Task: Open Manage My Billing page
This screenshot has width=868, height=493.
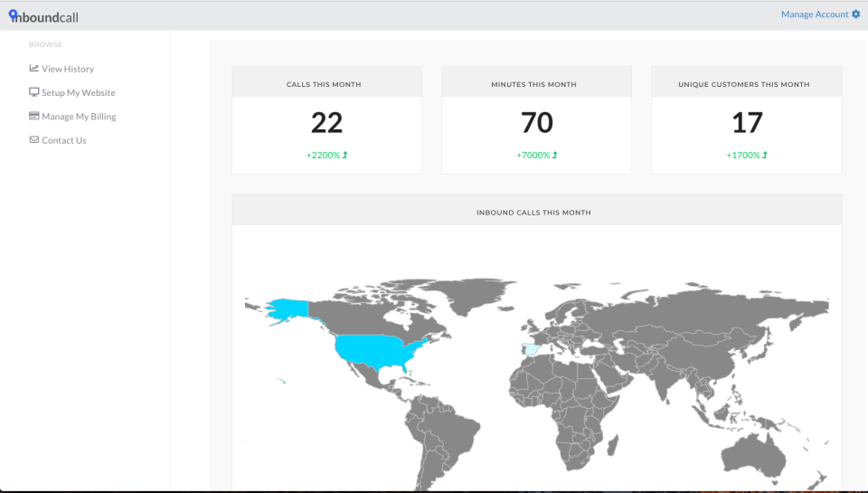Action: (x=79, y=117)
